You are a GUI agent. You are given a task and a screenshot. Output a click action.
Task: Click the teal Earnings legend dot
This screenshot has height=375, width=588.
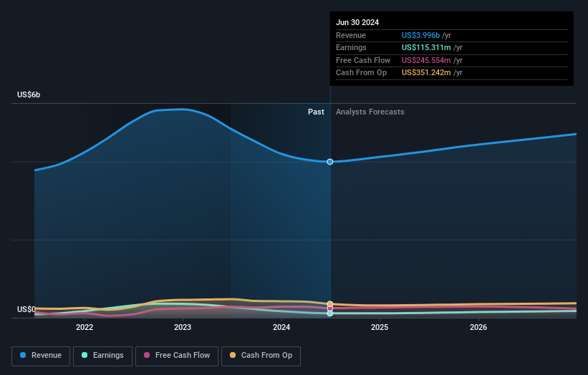click(85, 355)
